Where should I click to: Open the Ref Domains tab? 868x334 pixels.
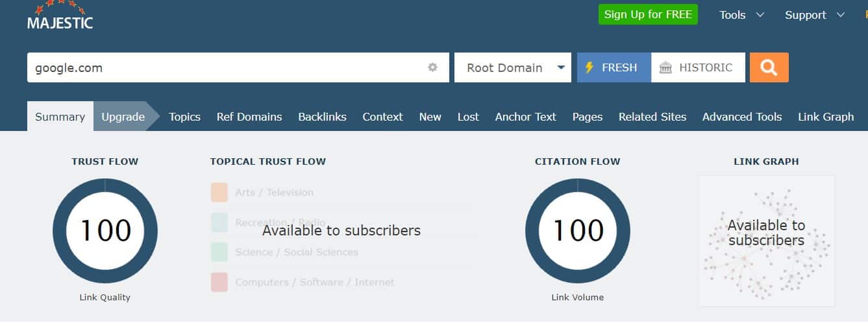coord(249,117)
